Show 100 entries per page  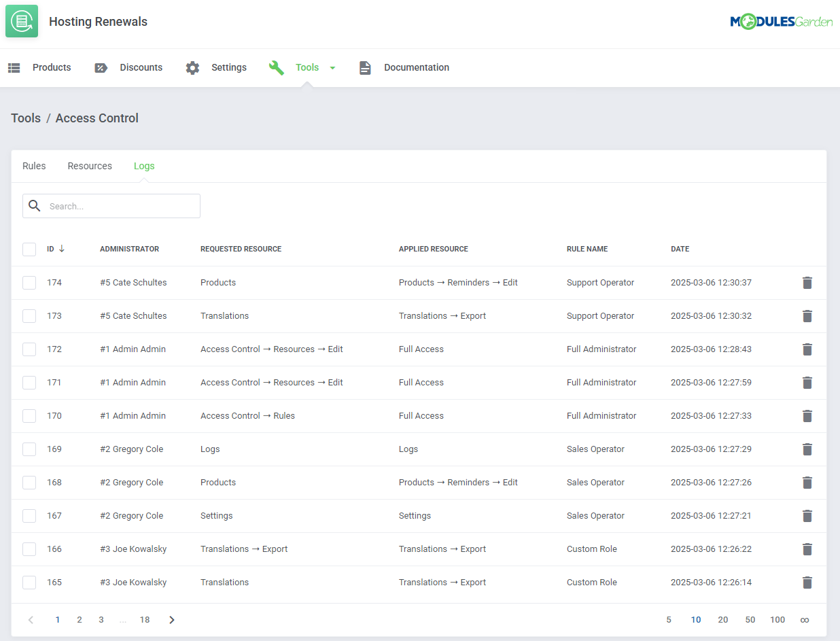pos(777,619)
